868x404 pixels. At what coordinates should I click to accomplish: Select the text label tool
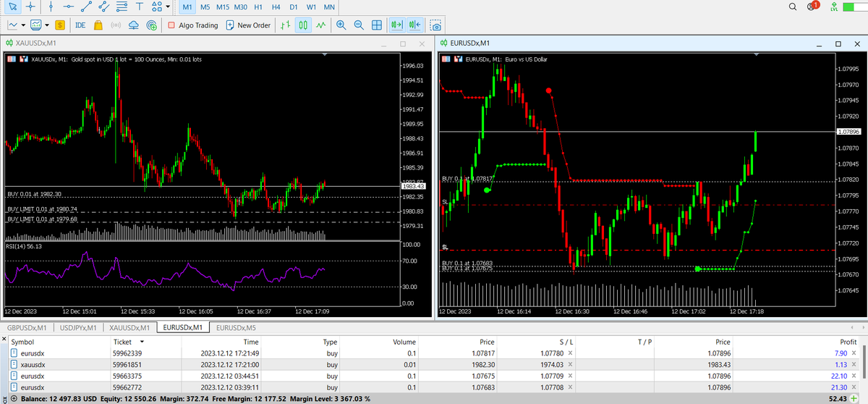[x=139, y=7]
